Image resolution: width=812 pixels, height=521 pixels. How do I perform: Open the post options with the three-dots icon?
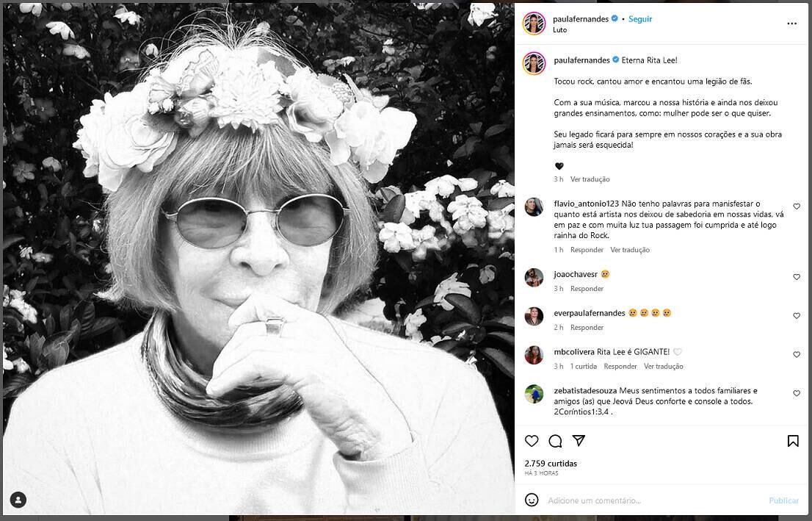[791, 23]
